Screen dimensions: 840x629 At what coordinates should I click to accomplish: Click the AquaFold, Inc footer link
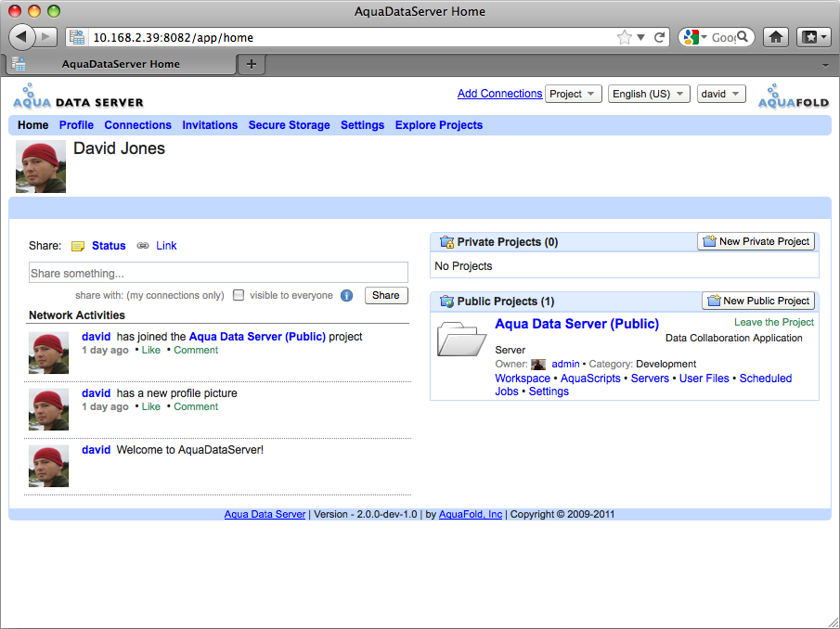[471, 515]
